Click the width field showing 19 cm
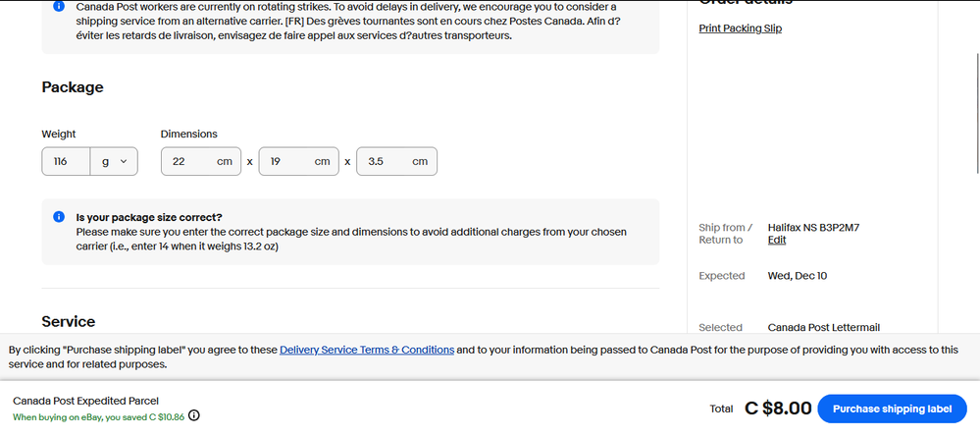The image size is (980, 437). click(298, 161)
